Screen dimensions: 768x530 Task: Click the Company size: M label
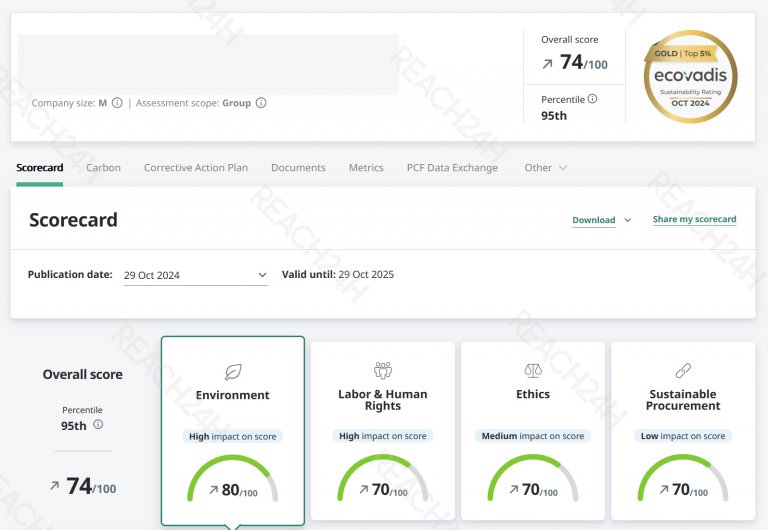[69, 103]
